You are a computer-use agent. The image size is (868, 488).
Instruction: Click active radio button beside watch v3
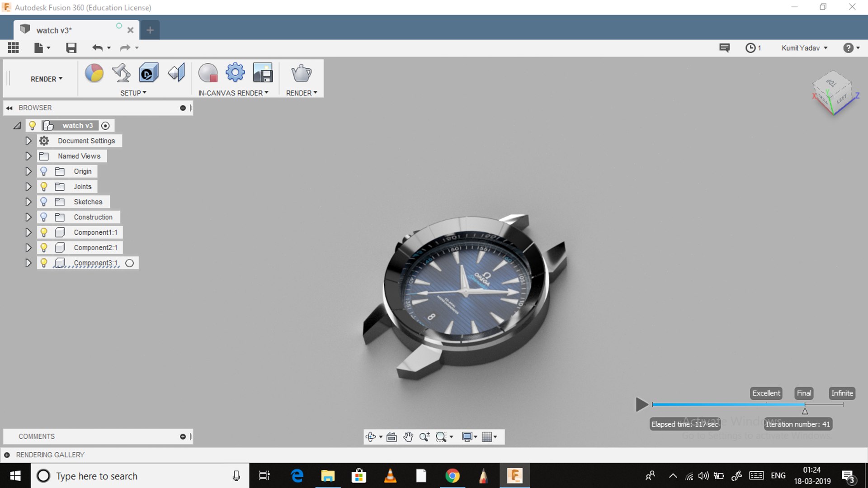(x=105, y=125)
